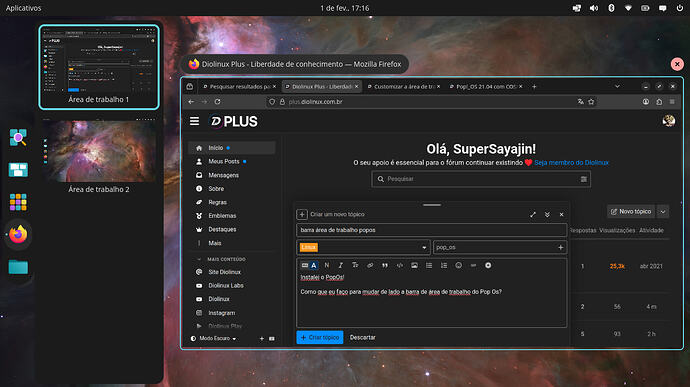Screen dimensions: 690x387
Task: Open Aplicativos menu in top bar
Action: point(23,8)
